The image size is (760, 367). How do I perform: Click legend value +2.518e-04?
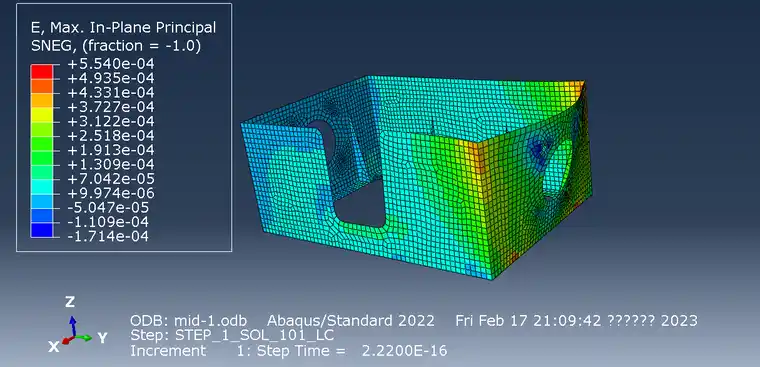point(112,136)
